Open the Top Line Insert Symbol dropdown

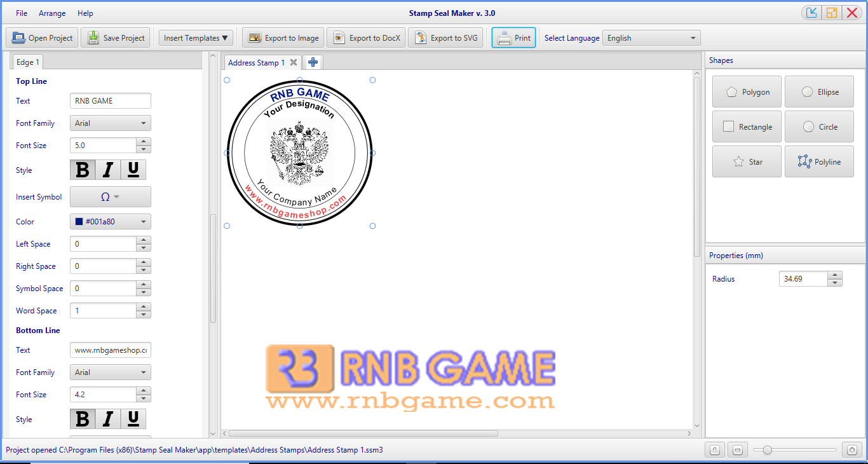(111, 197)
